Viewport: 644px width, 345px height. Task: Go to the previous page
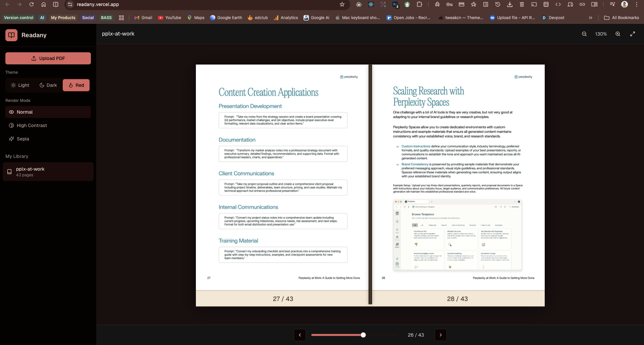tap(300, 335)
